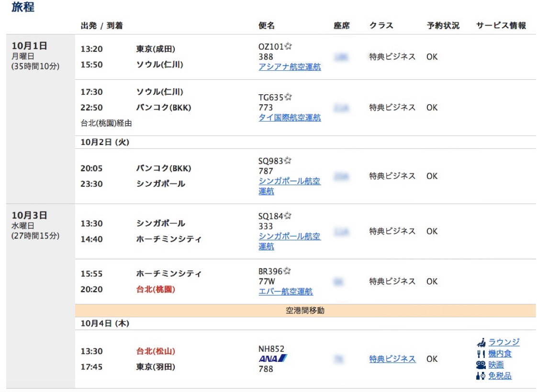Open 特典ビジネス link for NH852
Image resolution: width=537 pixels, height=392 pixels.
[x=392, y=359]
